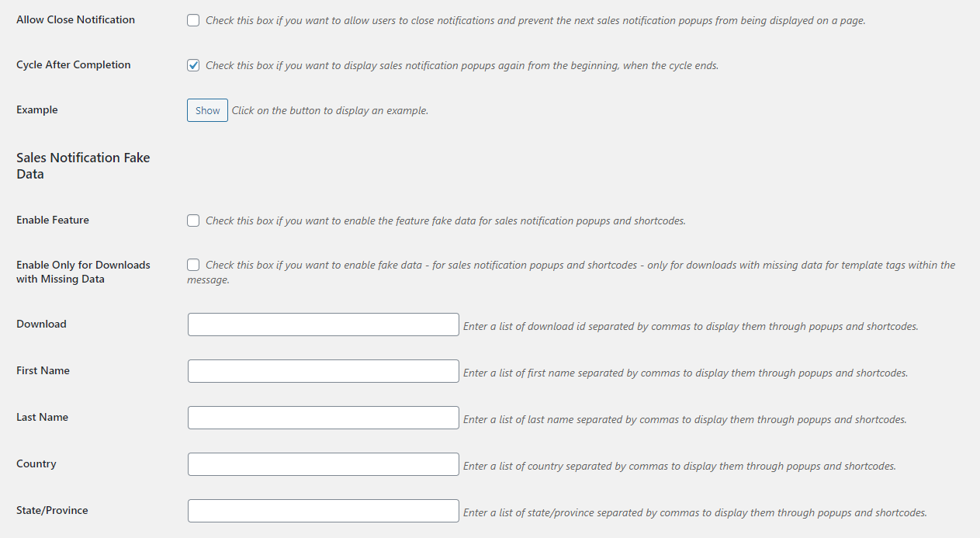Click the Example row label
The width and height of the screenshot is (980, 538).
tap(37, 109)
